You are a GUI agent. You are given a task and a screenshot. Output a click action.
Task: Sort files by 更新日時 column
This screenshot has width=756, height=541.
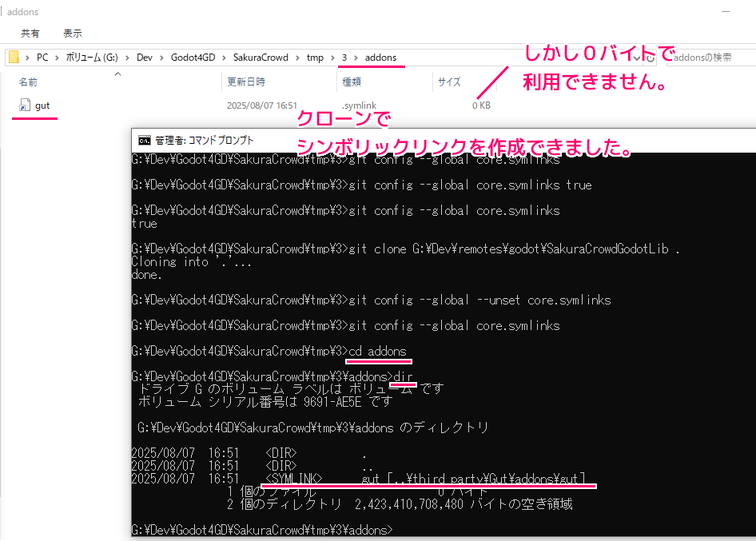click(x=246, y=82)
